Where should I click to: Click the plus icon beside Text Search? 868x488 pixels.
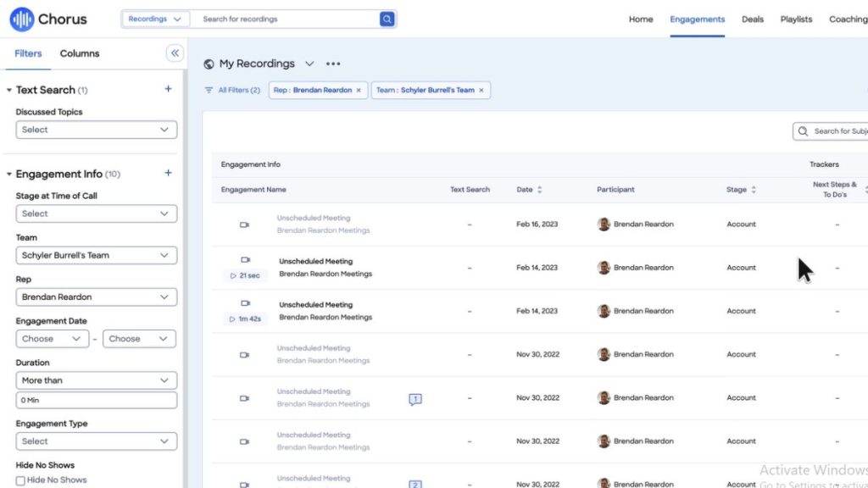coord(168,88)
